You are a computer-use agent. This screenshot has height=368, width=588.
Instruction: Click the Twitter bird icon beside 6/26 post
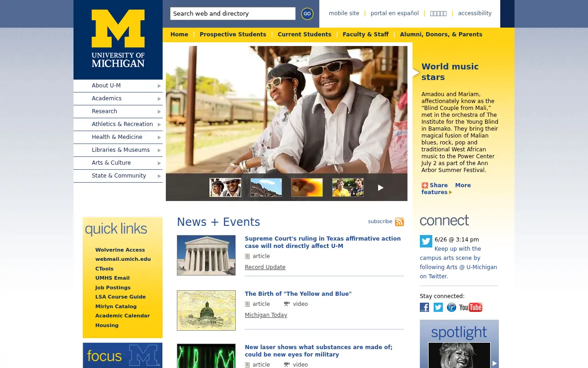click(x=426, y=241)
